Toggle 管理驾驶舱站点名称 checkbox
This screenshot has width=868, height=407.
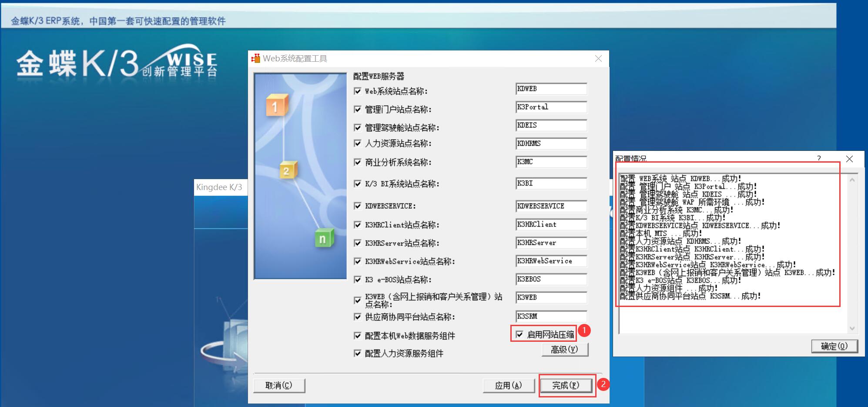(358, 127)
